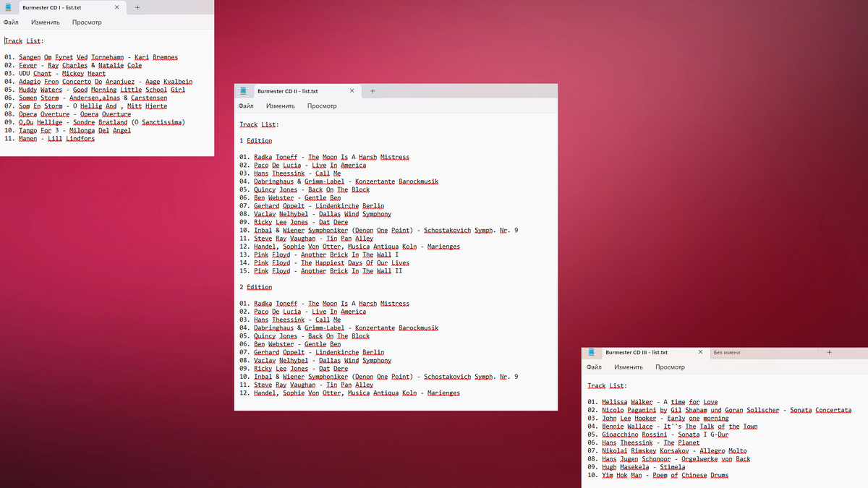Add a new tab in the CD III window
The image size is (868, 488).
coord(829,352)
